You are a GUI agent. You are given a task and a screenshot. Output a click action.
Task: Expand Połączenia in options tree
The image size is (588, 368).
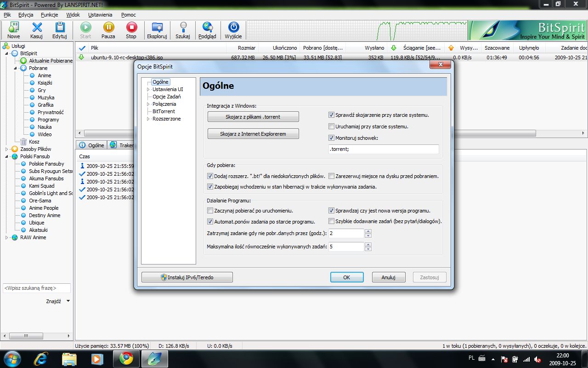pyautogui.click(x=148, y=104)
